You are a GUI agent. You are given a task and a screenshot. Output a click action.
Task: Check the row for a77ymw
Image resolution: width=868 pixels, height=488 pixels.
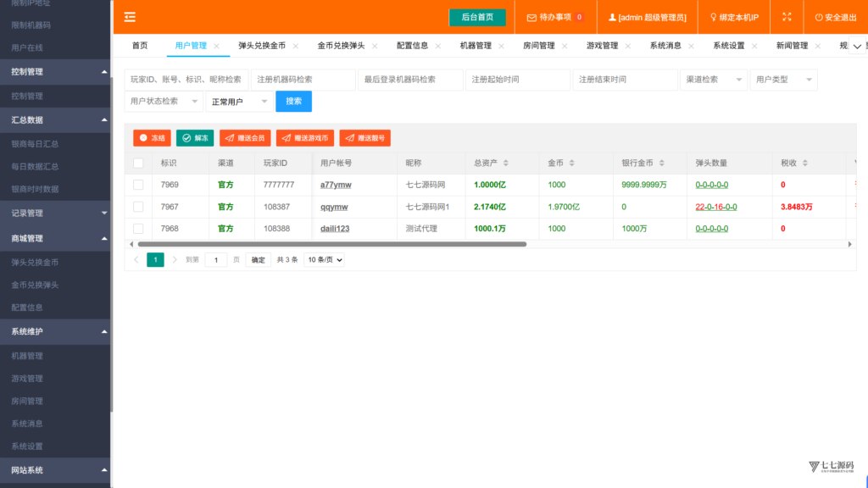click(138, 185)
